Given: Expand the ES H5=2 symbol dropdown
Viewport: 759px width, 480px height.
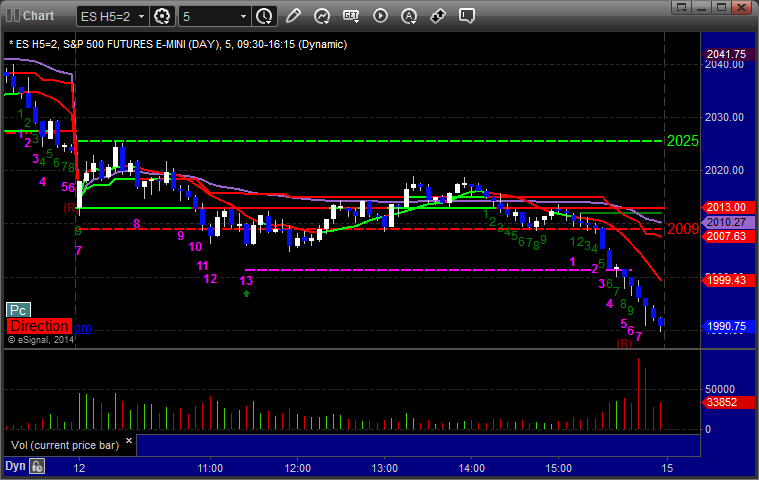Looking at the screenshot, I should tap(141, 16).
